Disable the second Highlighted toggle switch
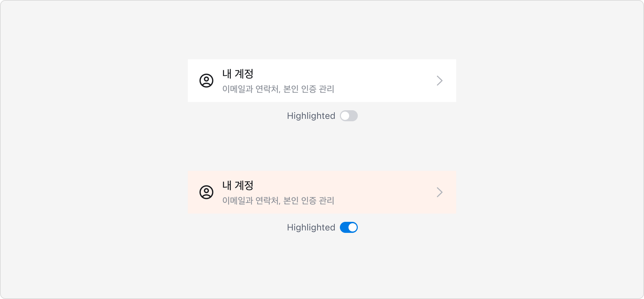 tap(348, 227)
